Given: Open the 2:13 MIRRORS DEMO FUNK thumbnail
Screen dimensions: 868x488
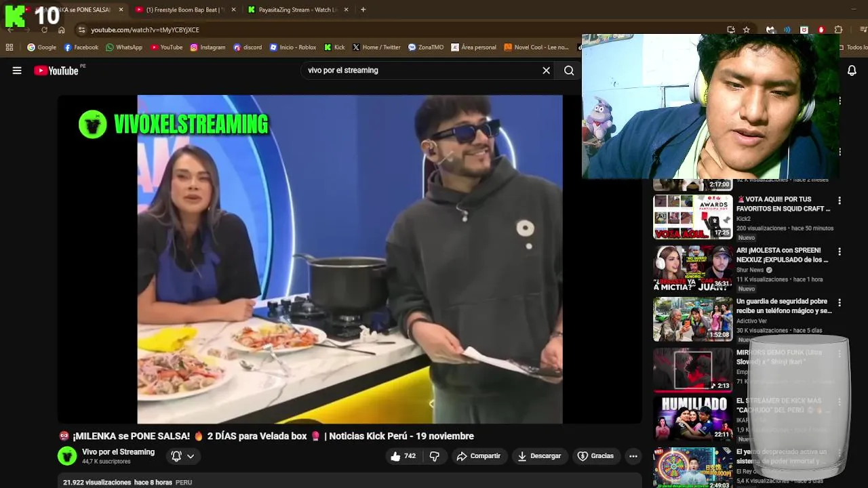Looking at the screenshot, I should (692, 369).
